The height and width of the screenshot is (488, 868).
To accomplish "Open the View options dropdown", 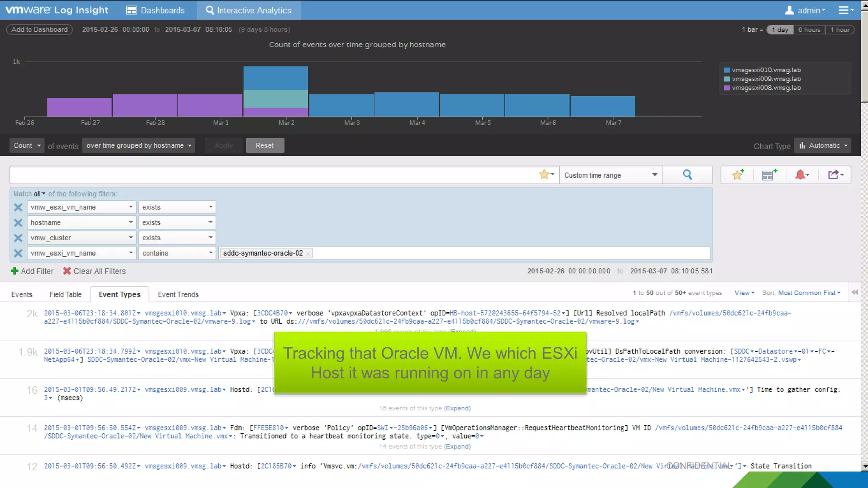I will (744, 293).
